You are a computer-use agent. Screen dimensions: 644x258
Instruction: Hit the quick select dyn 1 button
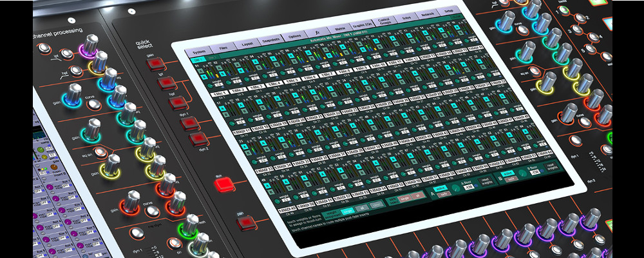click(189, 123)
